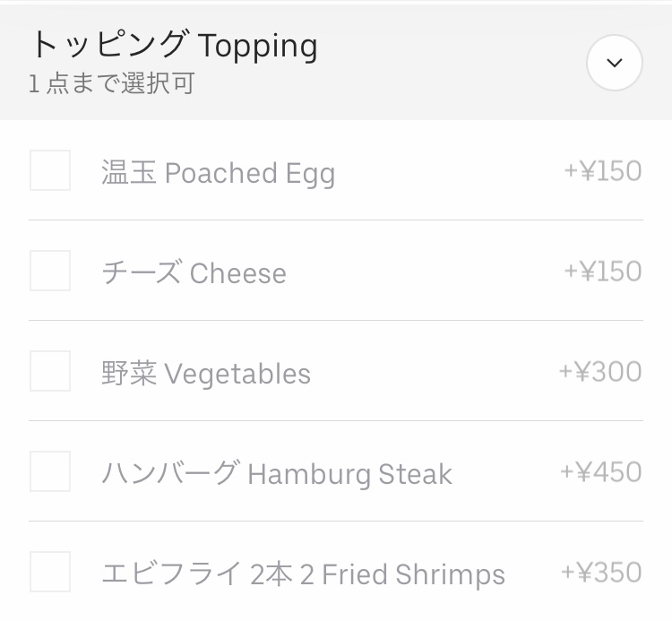
Task: Check the 温玉 Poached Egg checkbox
Action: pos(50,170)
